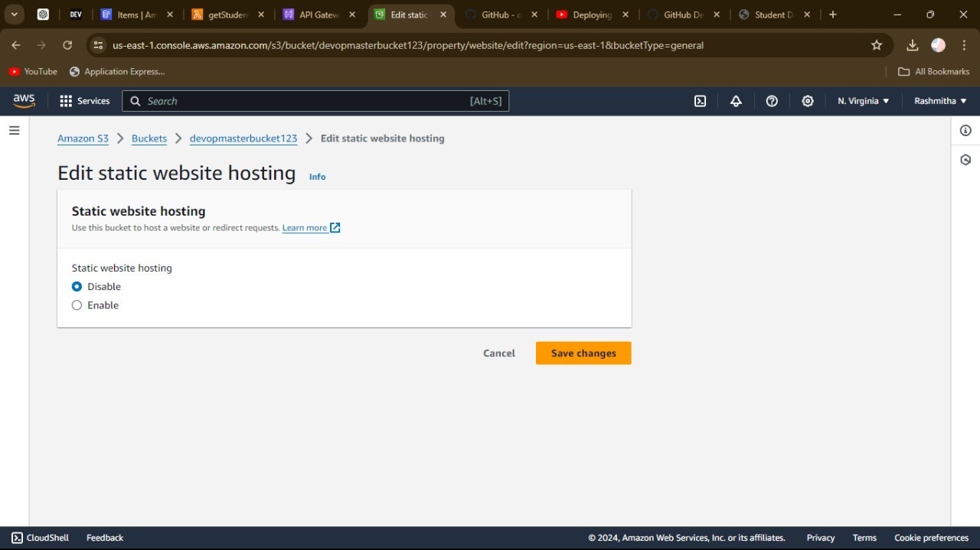Close the getStudent tab
Screen dimensions: 980x550
pos(261,15)
